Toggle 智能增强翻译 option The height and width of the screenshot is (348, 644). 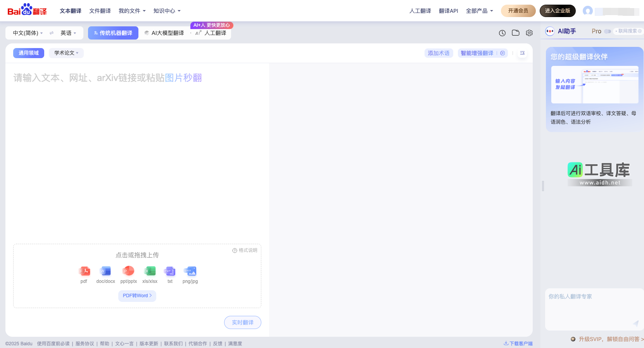click(502, 53)
